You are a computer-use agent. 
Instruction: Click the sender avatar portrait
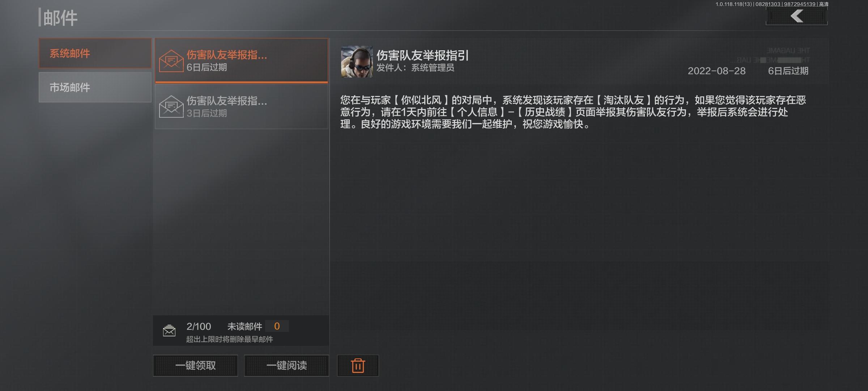coord(357,61)
